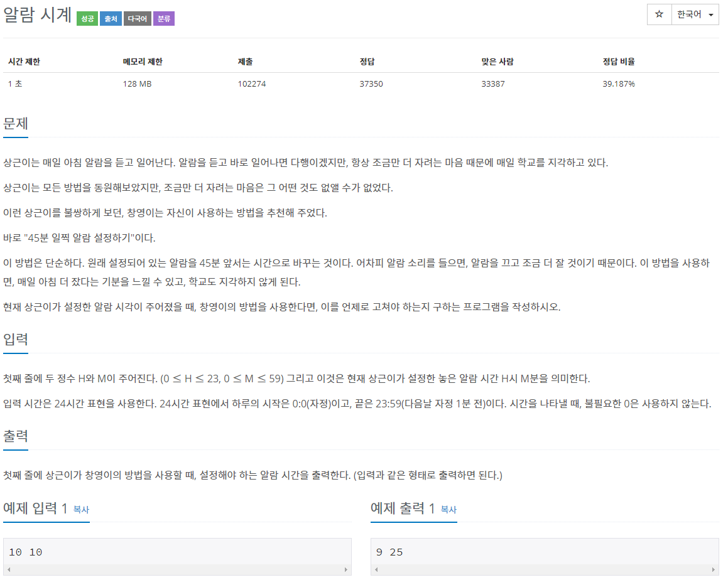Click the 예제 출력 1 heading
Viewport: 728px width, 580px height.
coord(403,508)
